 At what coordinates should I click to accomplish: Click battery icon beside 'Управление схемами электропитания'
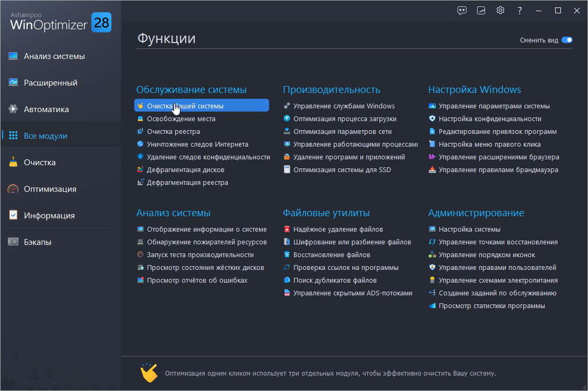coord(432,279)
